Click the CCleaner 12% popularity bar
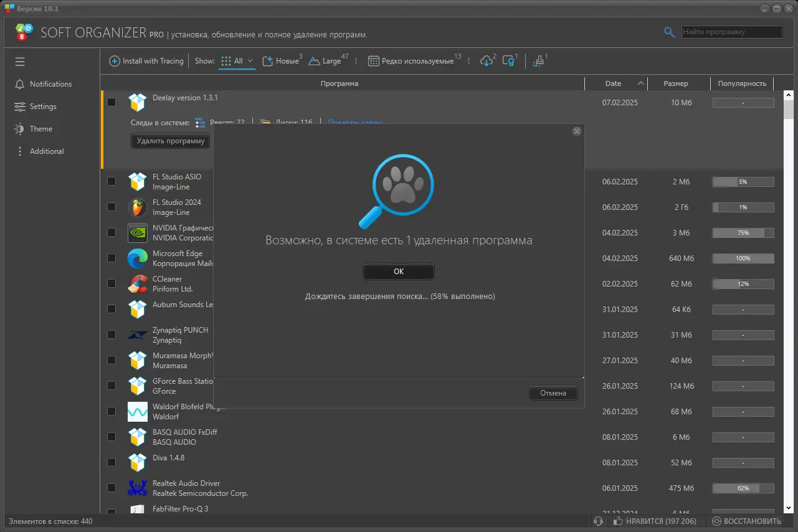The width and height of the screenshot is (798, 532). 743,284
